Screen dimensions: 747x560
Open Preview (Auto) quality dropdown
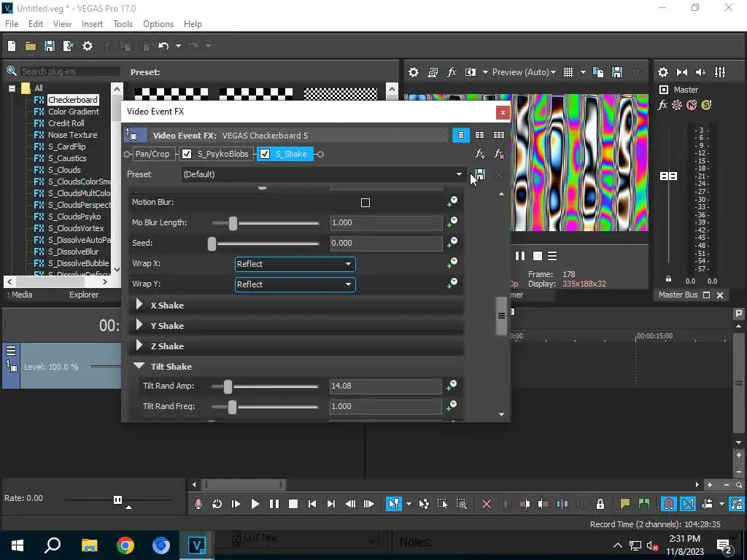(x=524, y=72)
